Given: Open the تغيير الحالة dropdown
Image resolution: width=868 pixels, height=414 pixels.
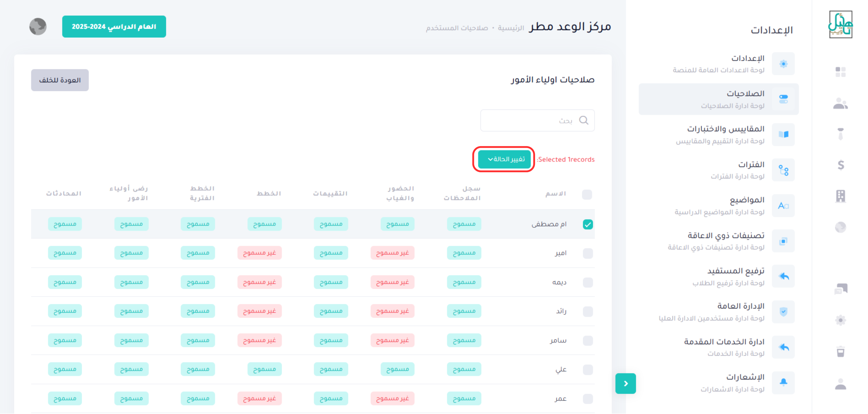Looking at the screenshot, I should (504, 159).
